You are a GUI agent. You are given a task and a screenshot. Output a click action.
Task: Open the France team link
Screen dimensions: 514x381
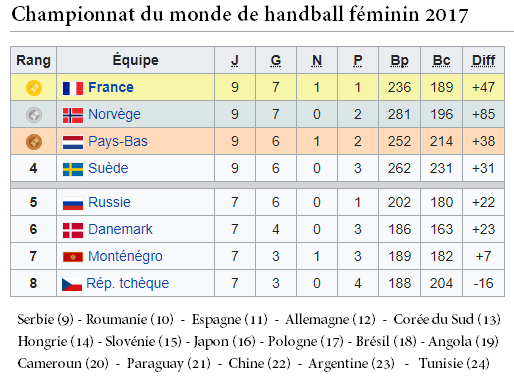tap(111, 87)
